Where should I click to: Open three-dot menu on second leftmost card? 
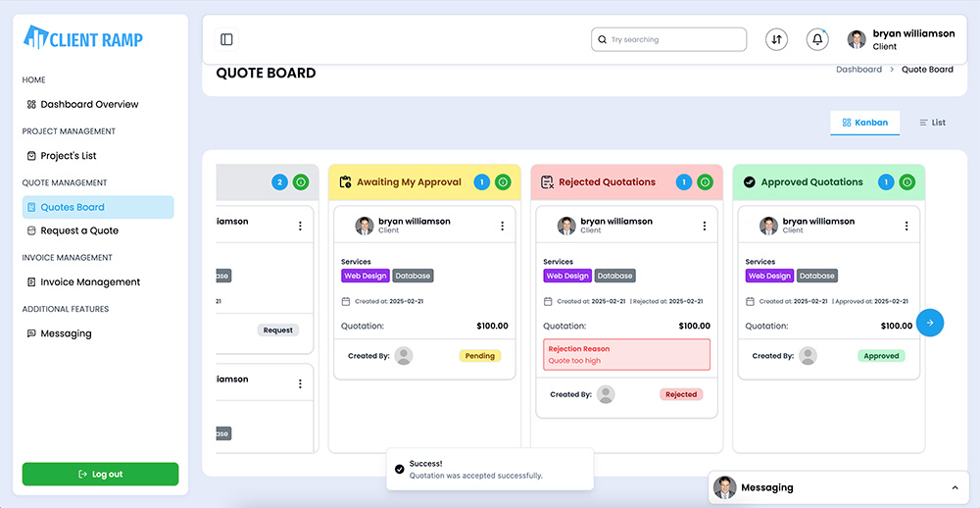[x=300, y=383]
